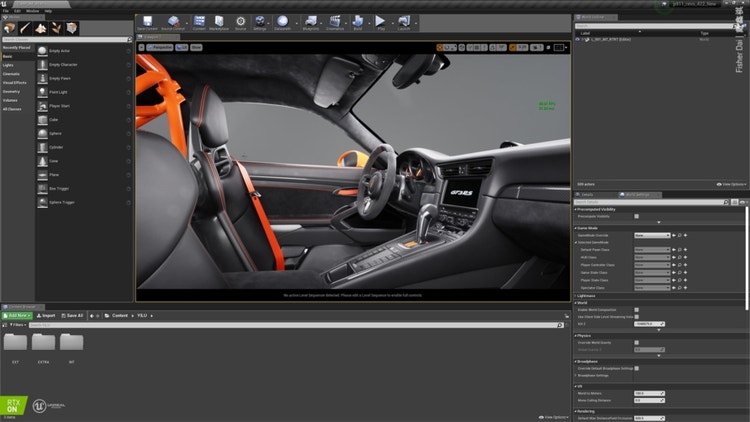Open the Cinematics toolbar icon
This screenshot has width=750, height=422.
tap(333, 21)
